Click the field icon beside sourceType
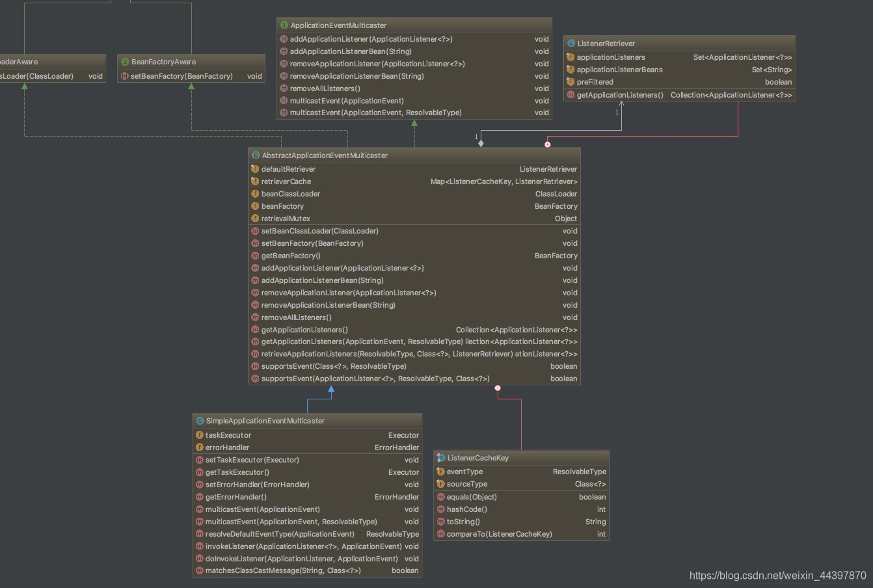 [440, 484]
